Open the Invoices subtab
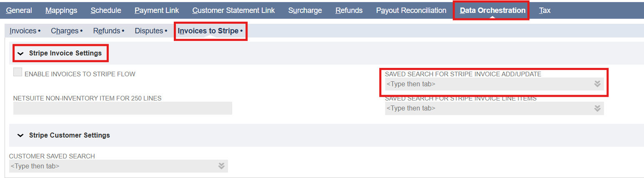 [x=23, y=31]
